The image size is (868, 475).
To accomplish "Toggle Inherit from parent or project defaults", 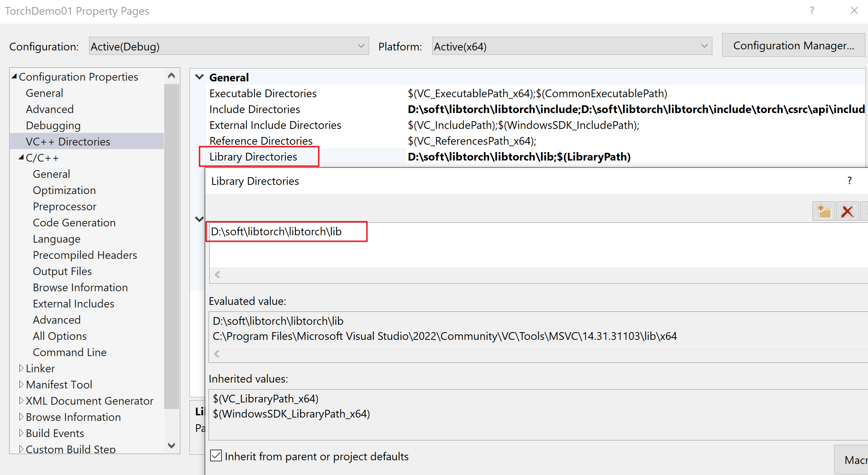I will point(216,456).
